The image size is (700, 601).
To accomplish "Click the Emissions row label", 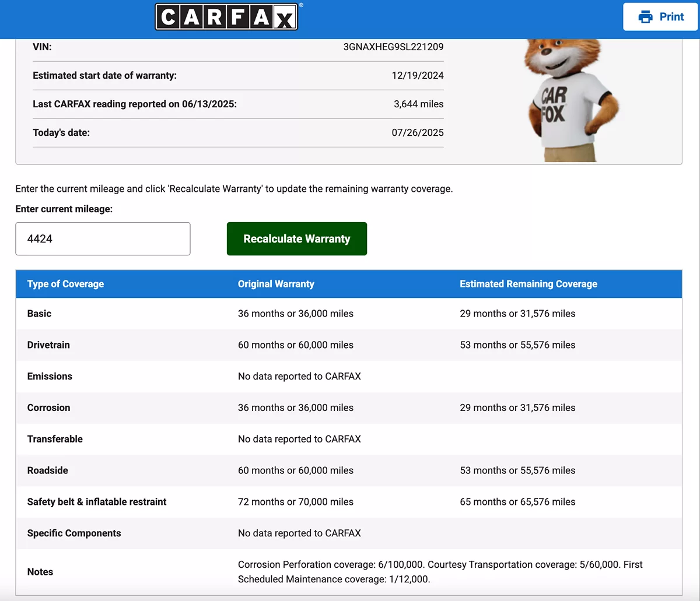I will click(50, 377).
